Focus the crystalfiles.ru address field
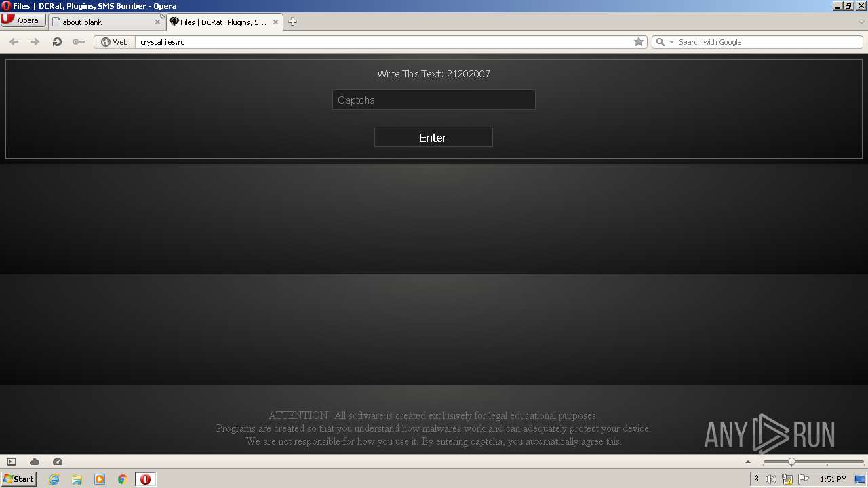 tap(383, 42)
